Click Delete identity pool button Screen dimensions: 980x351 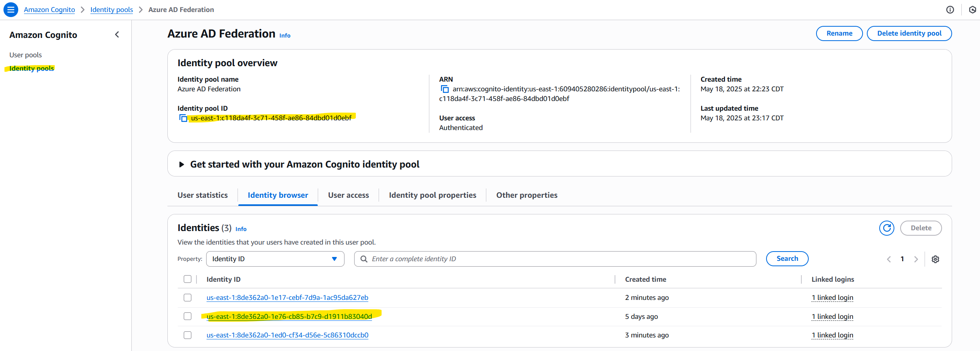[909, 33]
